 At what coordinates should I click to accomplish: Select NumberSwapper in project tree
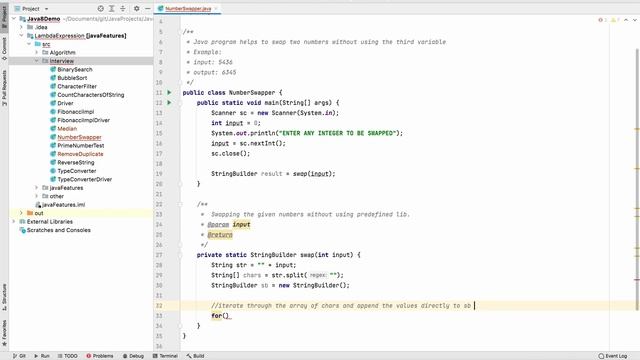(x=79, y=137)
